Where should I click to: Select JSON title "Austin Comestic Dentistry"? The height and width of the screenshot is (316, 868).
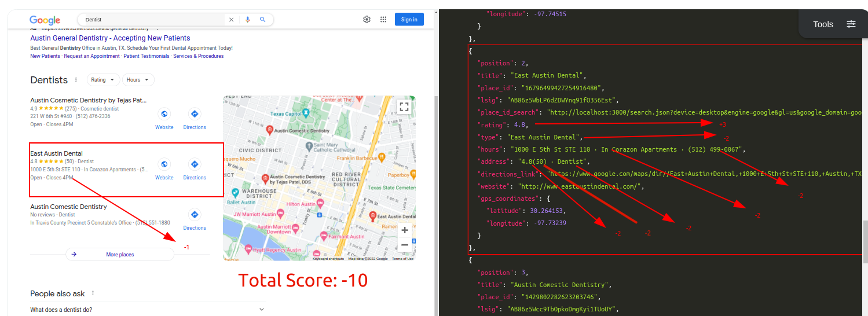point(561,285)
